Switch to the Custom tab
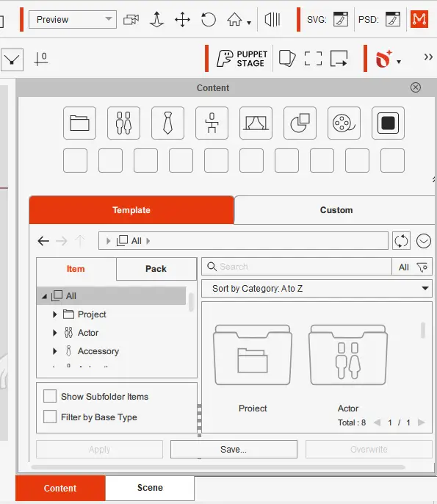 coord(336,210)
